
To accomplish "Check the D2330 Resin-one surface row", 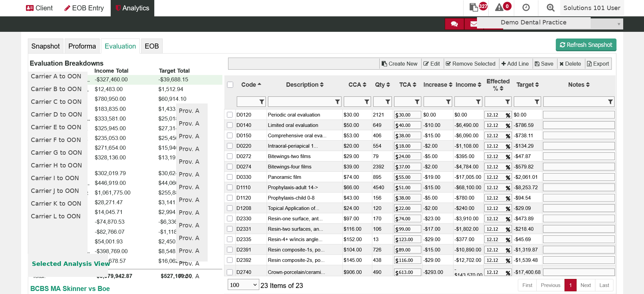I will (x=230, y=219).
